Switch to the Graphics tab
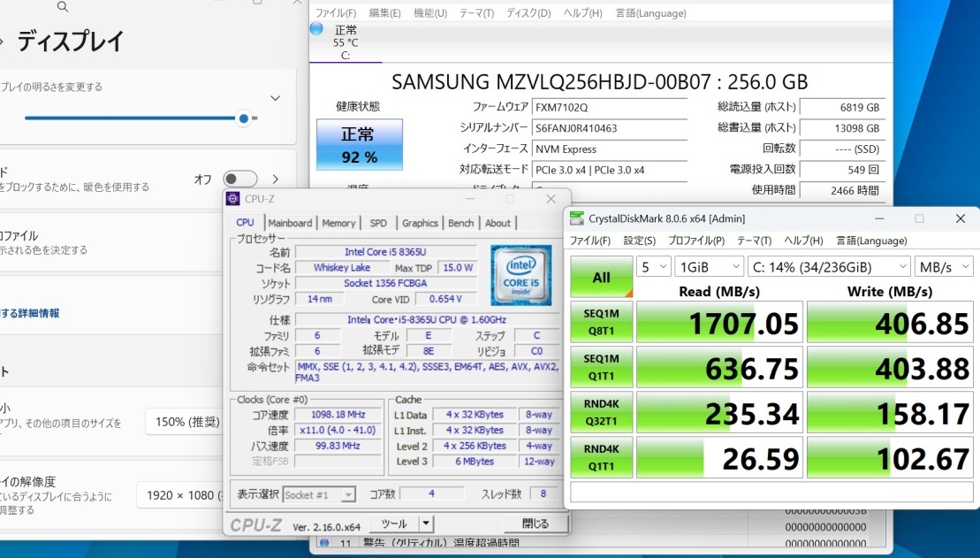Viewport: 980px width, 558px height. (x=420, y=224)
